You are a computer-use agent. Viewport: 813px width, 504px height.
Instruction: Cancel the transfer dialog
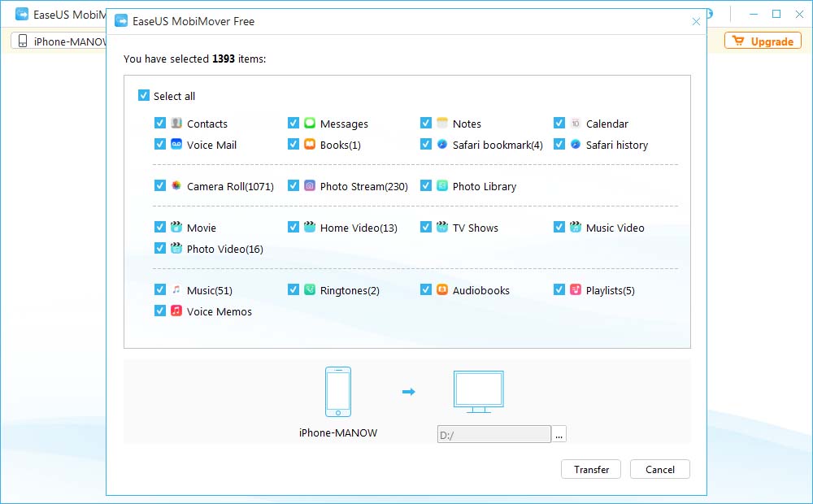[659, 469]
